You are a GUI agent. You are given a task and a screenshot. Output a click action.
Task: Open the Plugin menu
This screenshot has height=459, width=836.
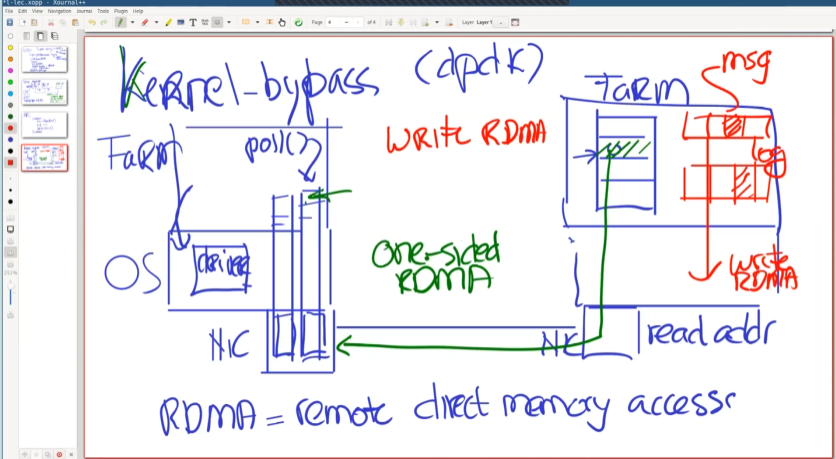pos(121,11)
